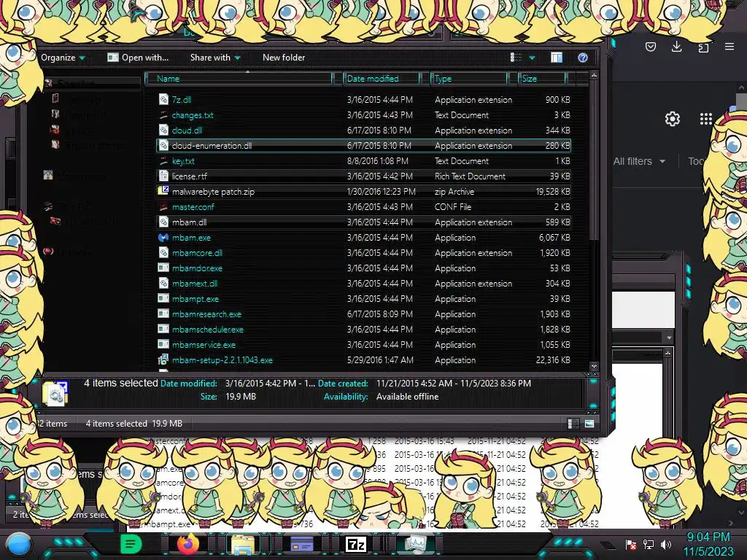Open the volume speaker tray icon
Screen dimensions: 747x560
tap(666, 544)
